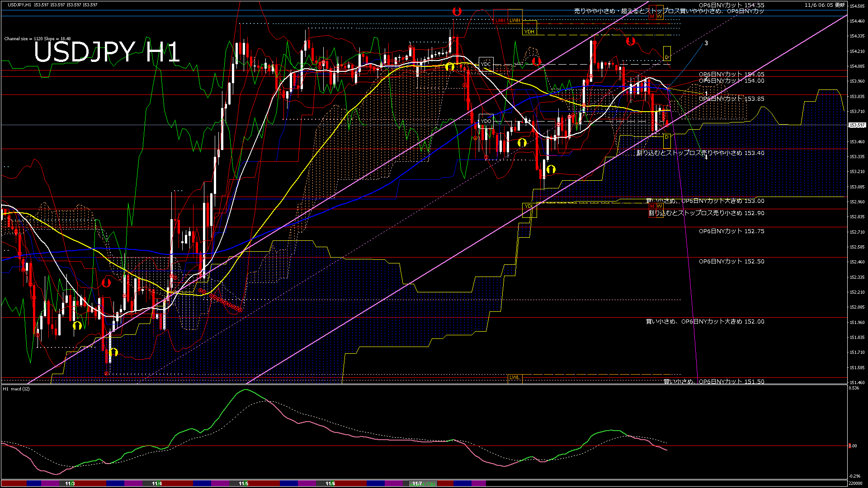Viewport: 868px width, 488px height.
Task: Click the "割り込むとストップロス売りやや小さめ 153.40" annotation
Action: pos(698,153)
